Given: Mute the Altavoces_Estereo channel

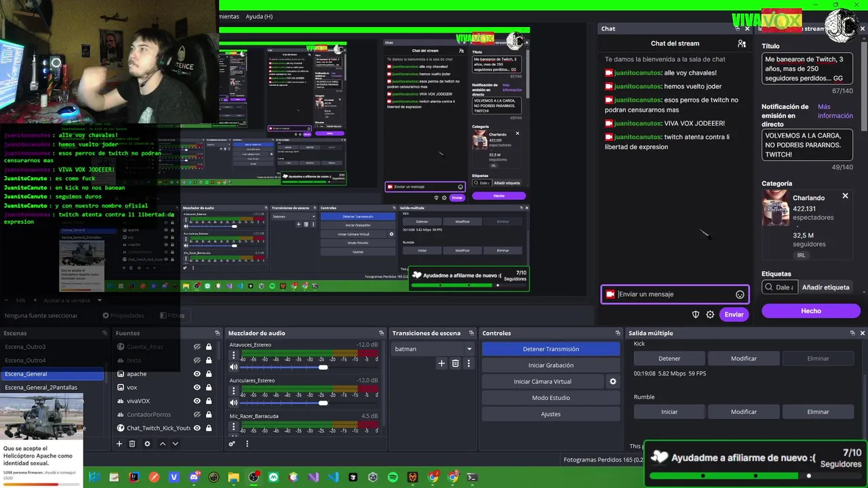Looking at the screenshot, I should (234, 367).
